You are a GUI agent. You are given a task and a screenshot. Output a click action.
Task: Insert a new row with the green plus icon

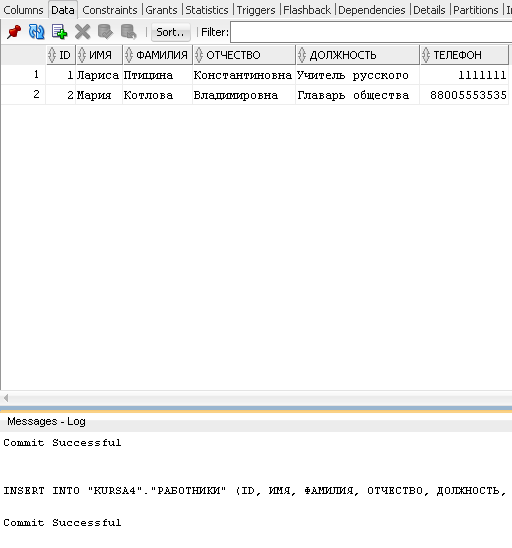pos(59,32)
